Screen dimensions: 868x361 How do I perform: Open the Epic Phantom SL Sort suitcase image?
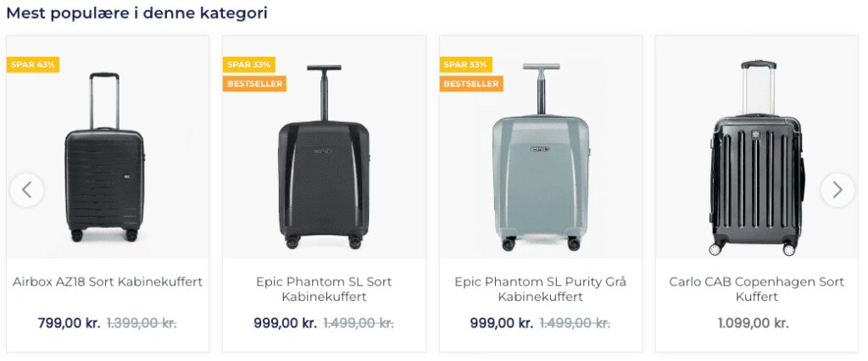coord(324,158)
